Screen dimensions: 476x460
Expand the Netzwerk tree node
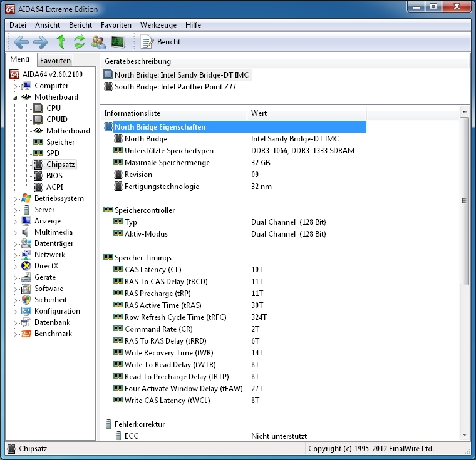click(16, 255)
